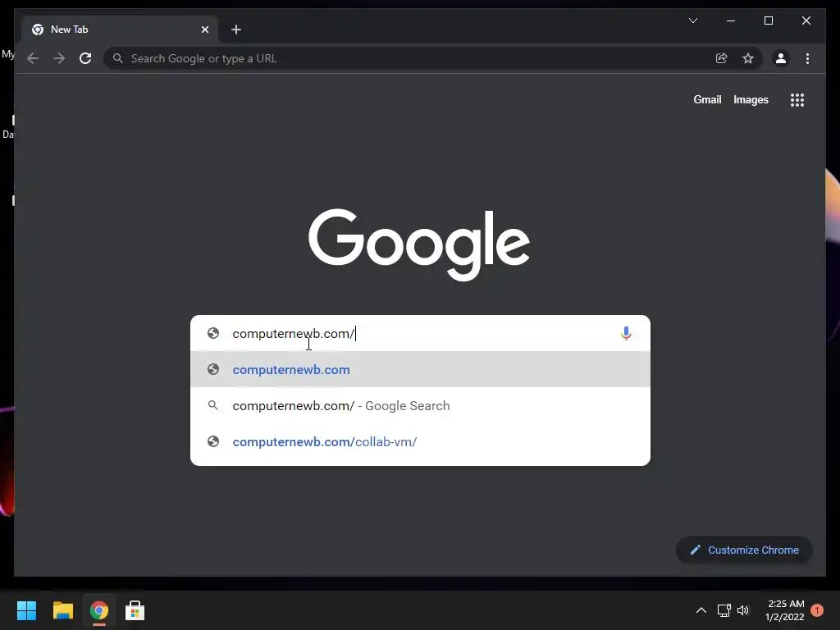Maximize the Chrome window
This screenshot has width=840, height=630.
(768, 21)
